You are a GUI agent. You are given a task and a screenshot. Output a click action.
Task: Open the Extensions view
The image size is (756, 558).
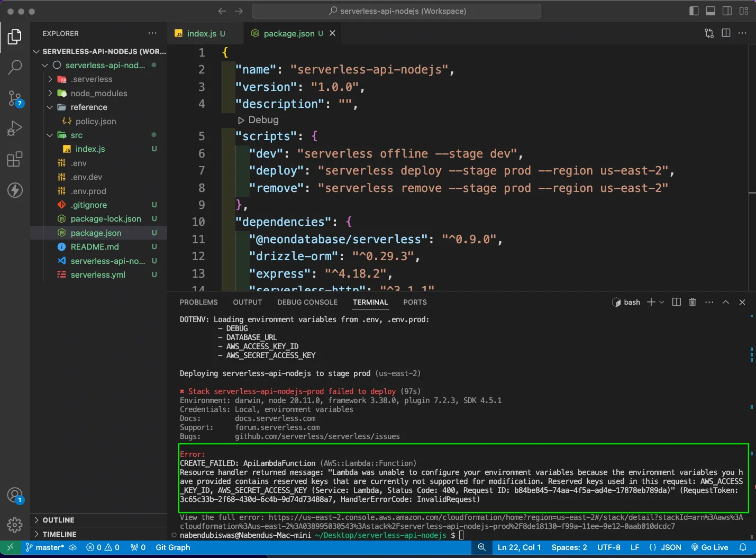[x=15, y=159]
